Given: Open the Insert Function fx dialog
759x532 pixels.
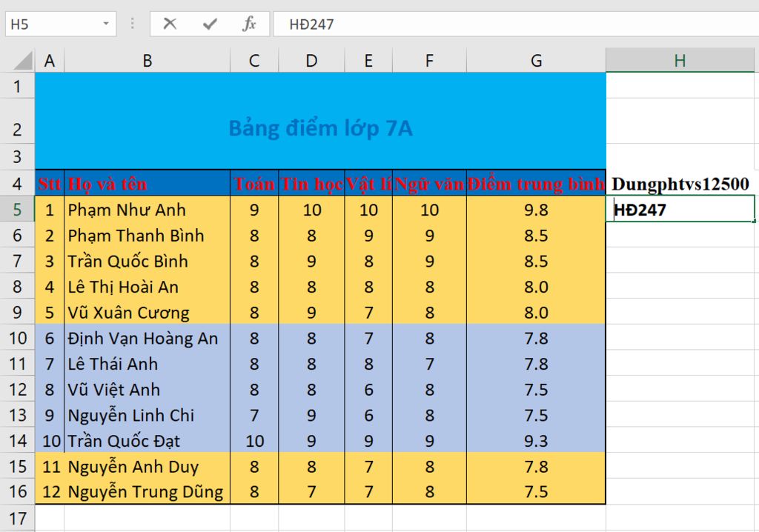Looking at the screenshot, I should tap(249, 23).
